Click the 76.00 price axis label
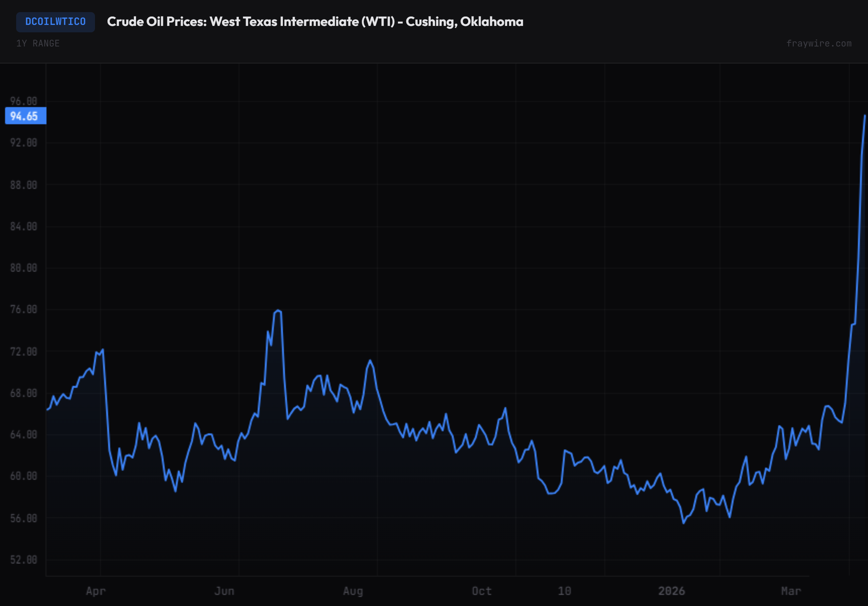Viewport: 868px width, 606px height. pos(24,309)
